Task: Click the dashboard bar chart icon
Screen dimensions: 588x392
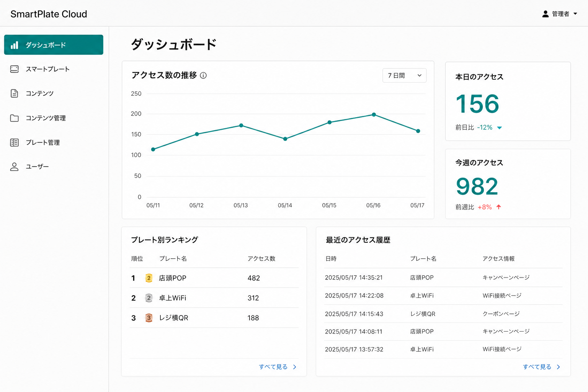Action: [x=15, y=45]
